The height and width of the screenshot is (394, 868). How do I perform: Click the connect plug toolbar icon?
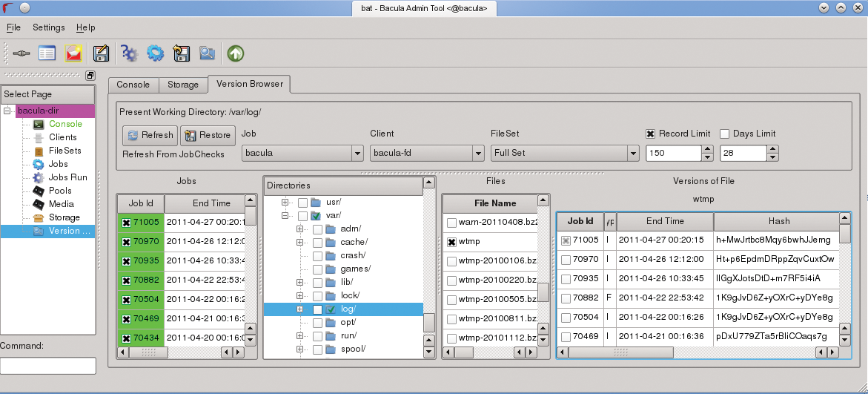[x=21, y=53]
